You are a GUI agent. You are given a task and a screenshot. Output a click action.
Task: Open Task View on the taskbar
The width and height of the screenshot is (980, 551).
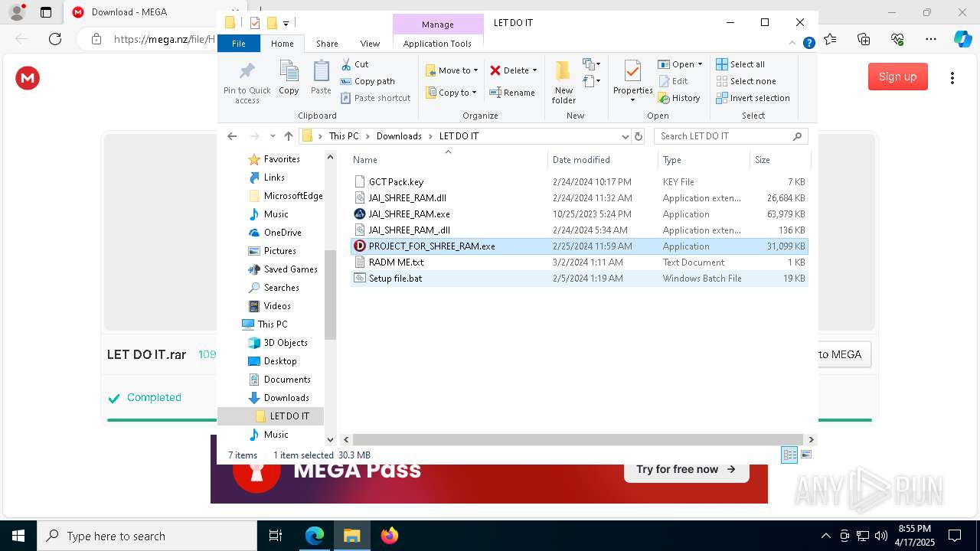[276, 536]
